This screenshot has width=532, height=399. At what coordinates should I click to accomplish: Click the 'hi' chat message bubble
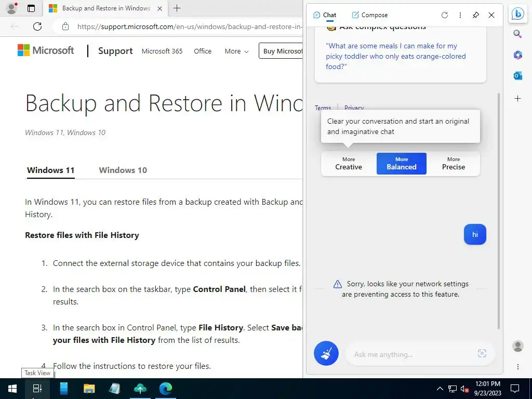coord(475,234)
